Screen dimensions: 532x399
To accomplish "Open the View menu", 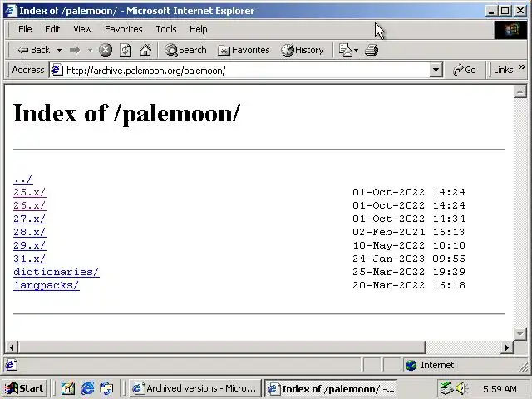I will 82,30.
